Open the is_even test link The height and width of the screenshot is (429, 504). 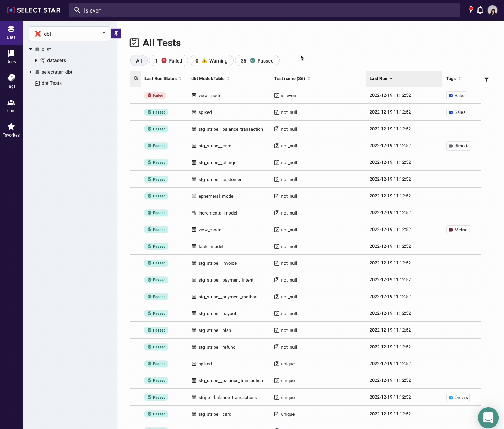(x=288, y=95)
